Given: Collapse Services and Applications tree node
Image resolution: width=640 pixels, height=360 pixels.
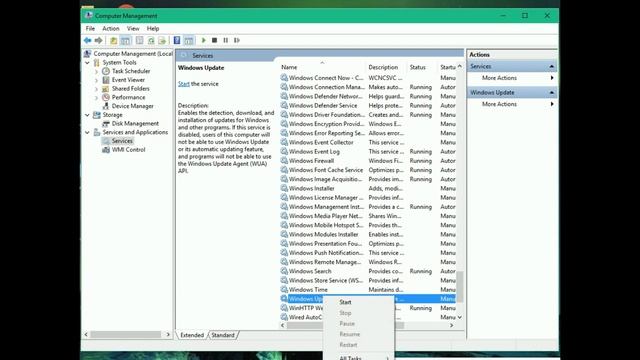Looking at the screenshot, I should [87, 132].
